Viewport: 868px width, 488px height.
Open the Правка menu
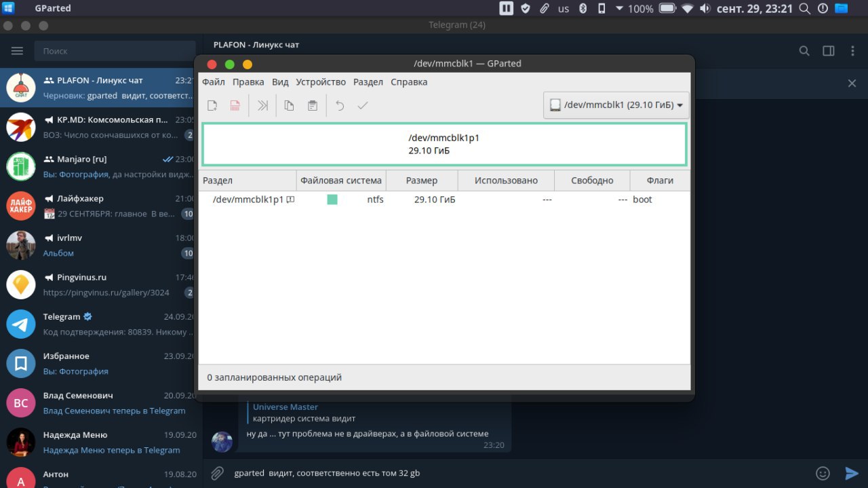click(x=248, y=81)
